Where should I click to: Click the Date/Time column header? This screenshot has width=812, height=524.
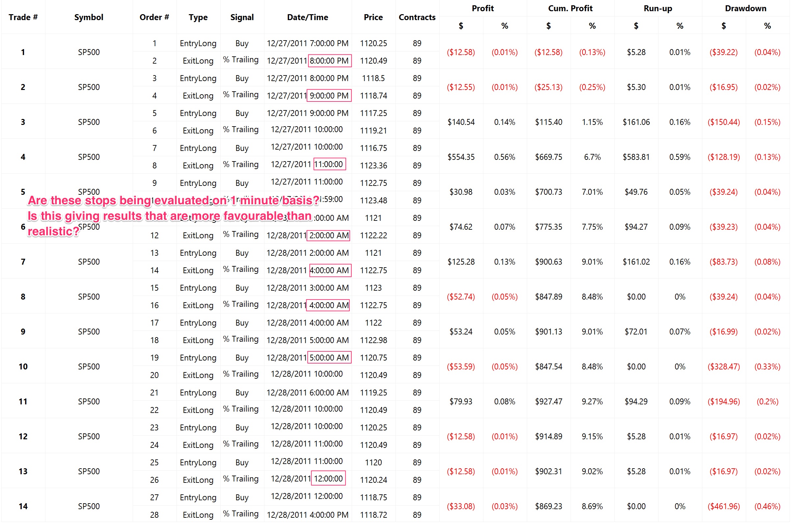click(x=308, y=17)
